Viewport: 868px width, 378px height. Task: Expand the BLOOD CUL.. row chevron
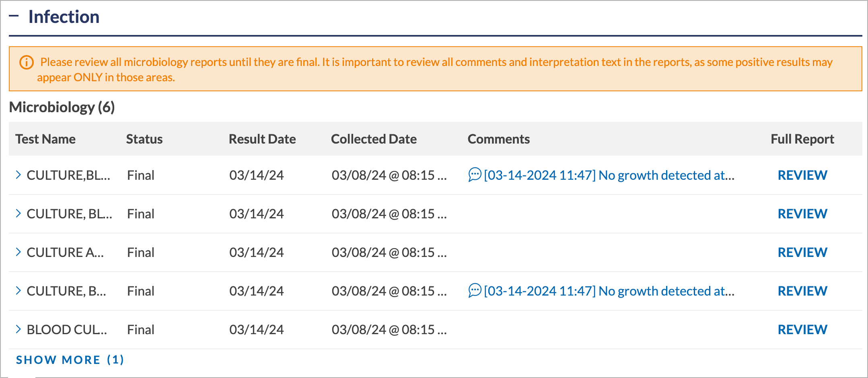(18, 329)
